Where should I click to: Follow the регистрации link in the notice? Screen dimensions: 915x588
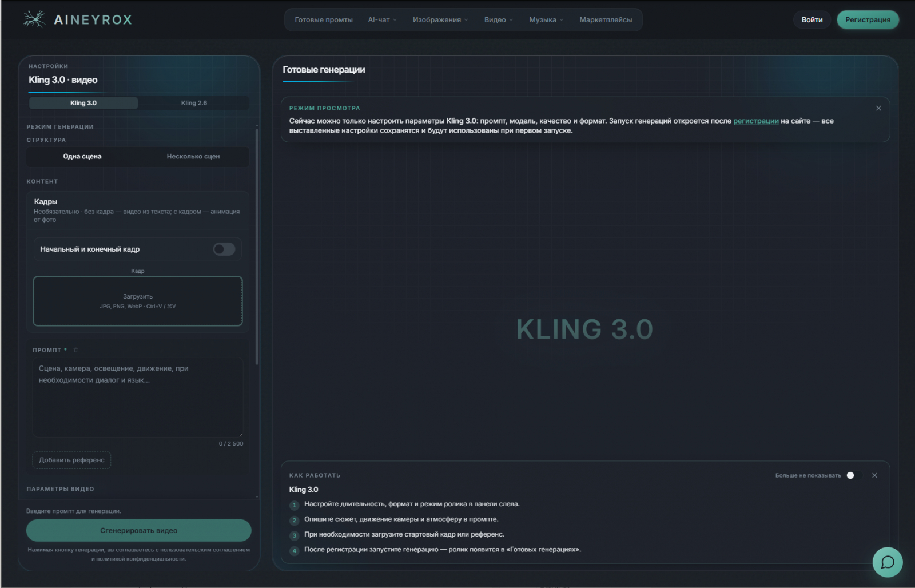[755, 121]
